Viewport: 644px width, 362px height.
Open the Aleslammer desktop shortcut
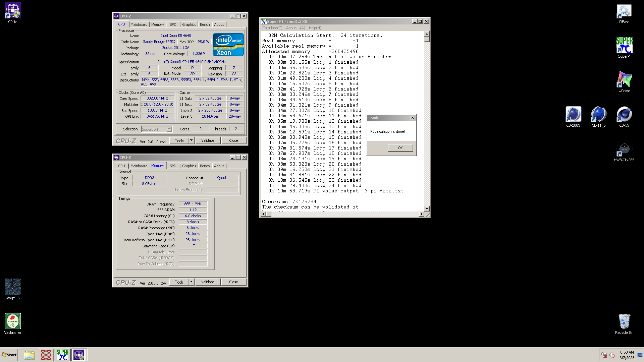[12, 323]
